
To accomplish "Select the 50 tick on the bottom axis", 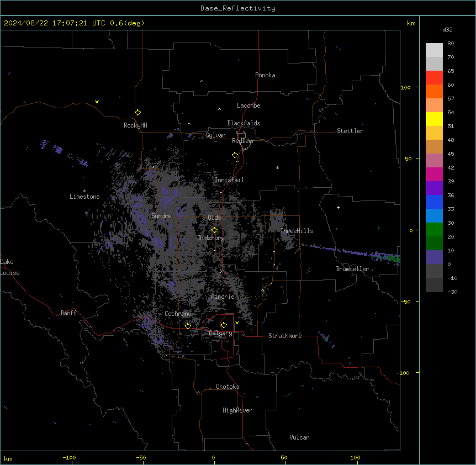I will pyautogui.click(x=284, y=458).
